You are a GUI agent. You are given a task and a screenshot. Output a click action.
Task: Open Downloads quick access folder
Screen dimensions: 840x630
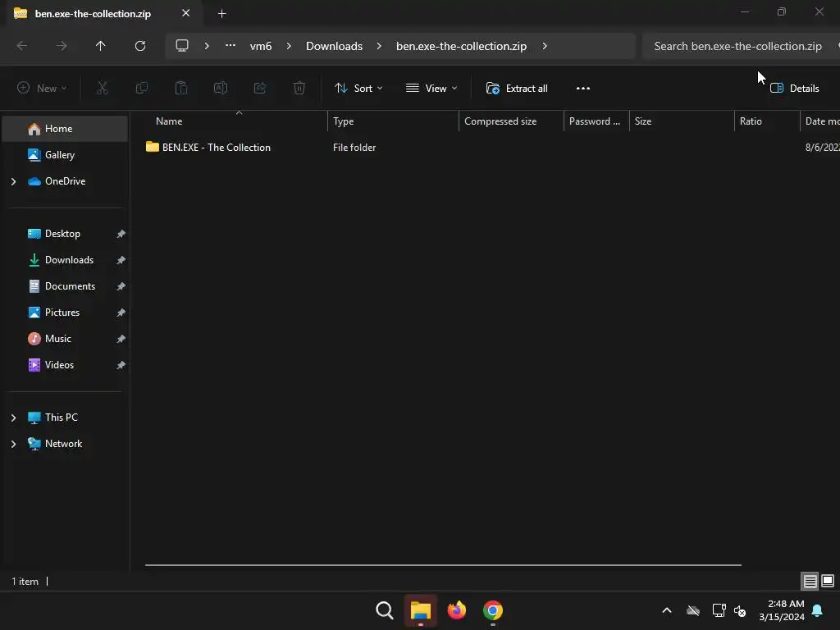(x=69, y=260)
